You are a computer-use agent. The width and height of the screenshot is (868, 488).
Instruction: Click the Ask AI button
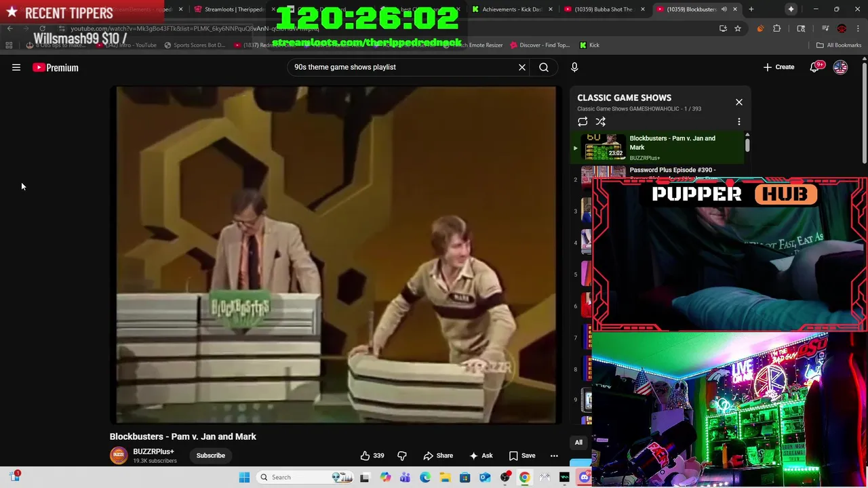pyautogui.click(x=481, y=455)
